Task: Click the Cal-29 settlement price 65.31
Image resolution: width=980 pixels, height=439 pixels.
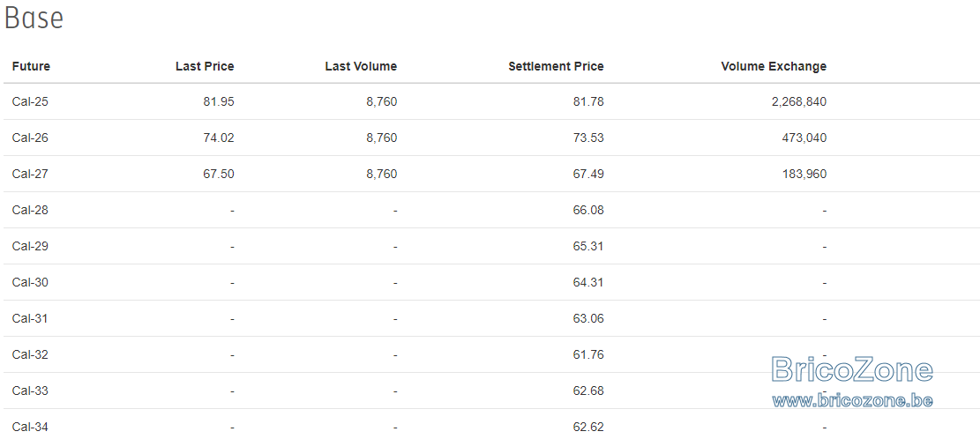Action: pos(588,247)
